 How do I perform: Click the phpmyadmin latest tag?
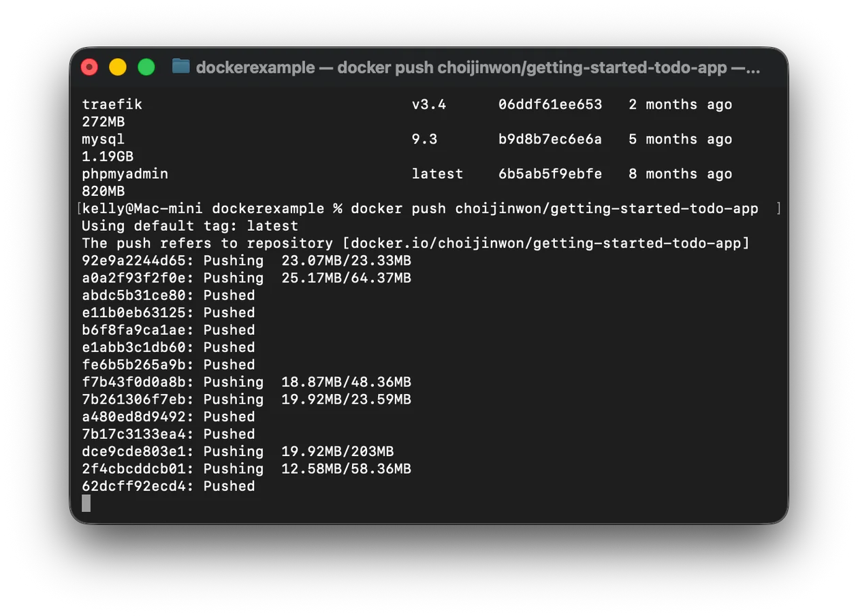tap(437, 174)
